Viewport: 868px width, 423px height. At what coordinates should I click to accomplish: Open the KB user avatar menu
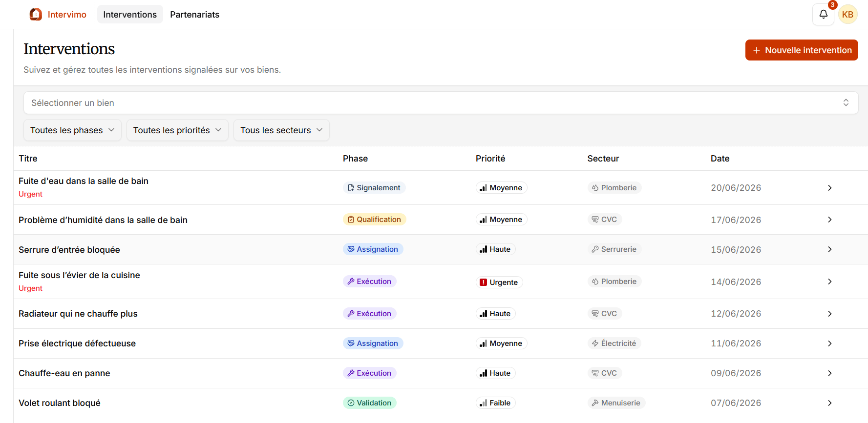847,15
